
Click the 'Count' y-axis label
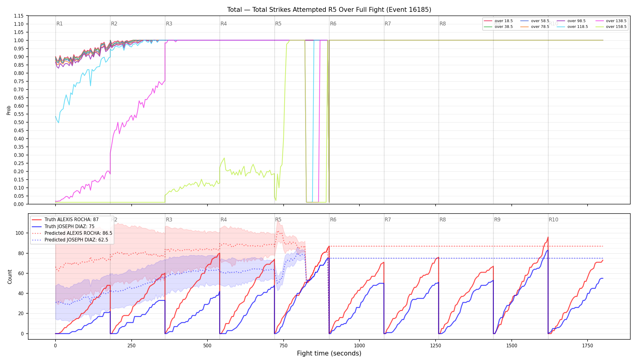click(10, 277)
